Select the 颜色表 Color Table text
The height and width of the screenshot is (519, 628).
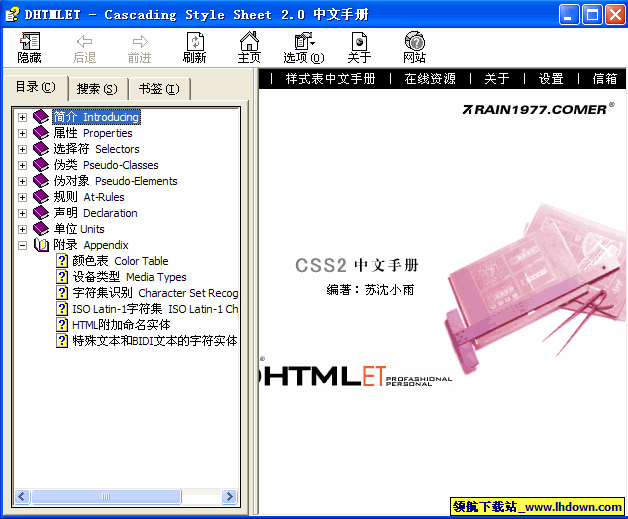(120, 261)
